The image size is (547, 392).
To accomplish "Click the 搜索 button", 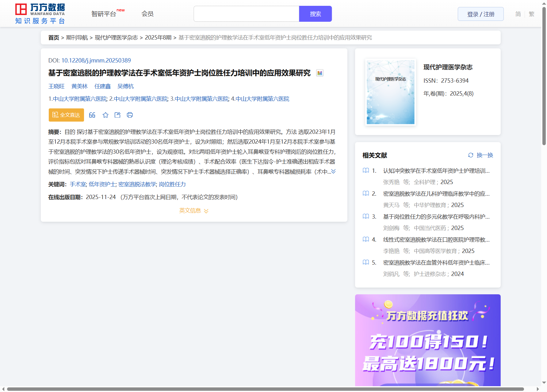I will pyautogui.click(x=315, y=14).
